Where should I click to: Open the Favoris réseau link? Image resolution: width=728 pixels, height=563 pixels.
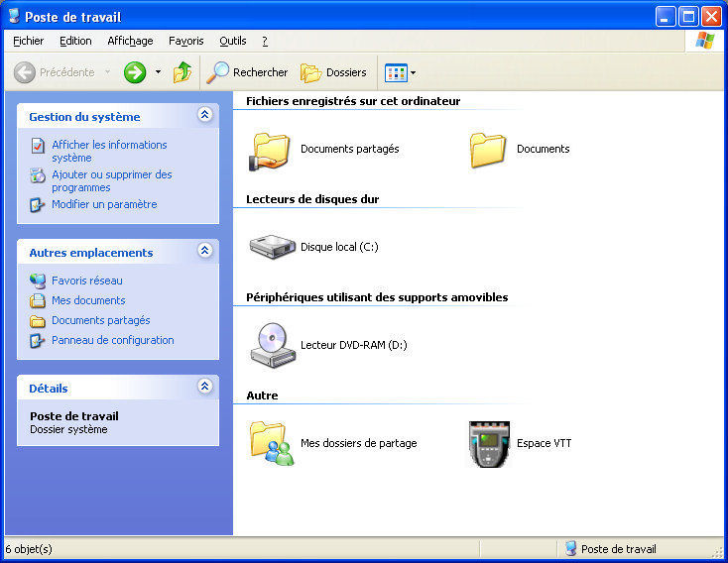pos(87,281)
